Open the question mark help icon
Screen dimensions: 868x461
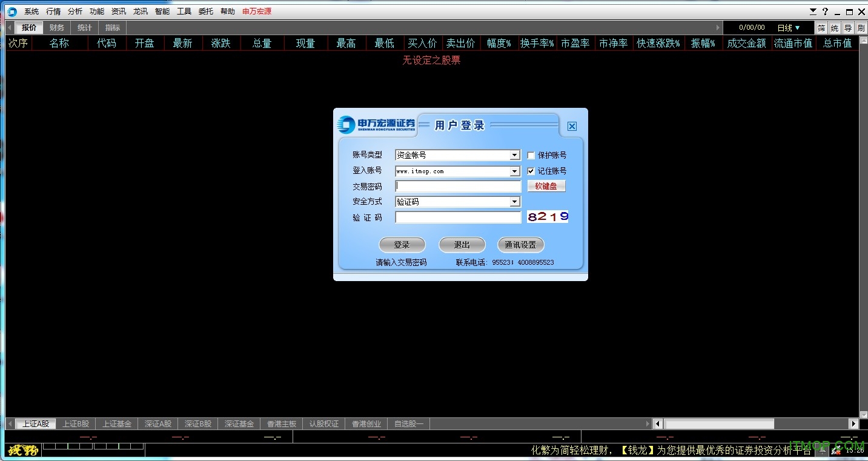tap(825, 12)
